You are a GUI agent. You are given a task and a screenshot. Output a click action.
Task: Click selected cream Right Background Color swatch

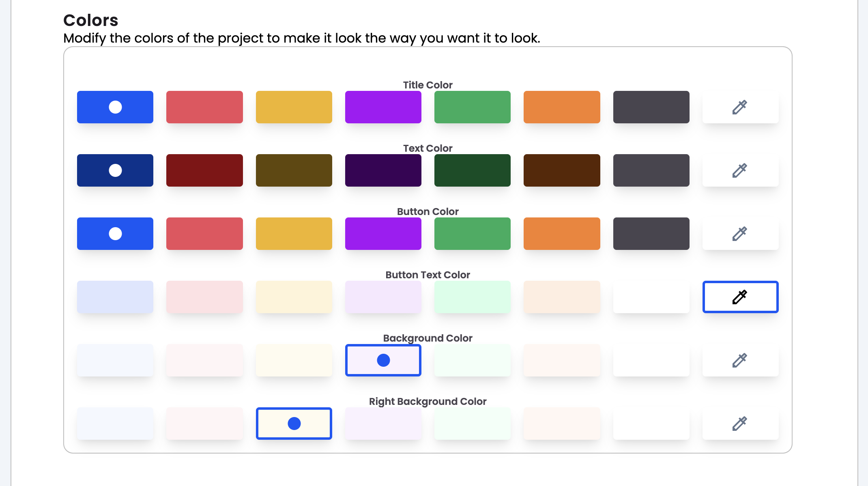[x=294, y=424]
